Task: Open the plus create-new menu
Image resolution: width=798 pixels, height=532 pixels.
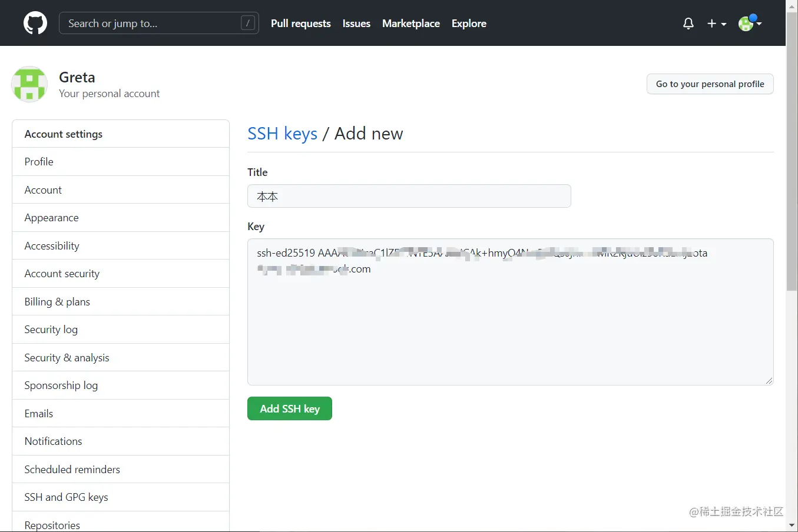Action: tap(717, 24)
